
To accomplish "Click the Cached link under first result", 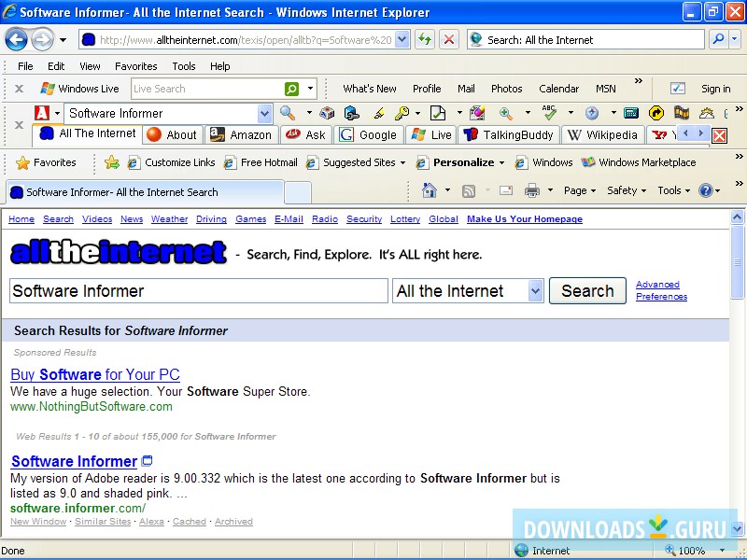I will pos(190,522).
